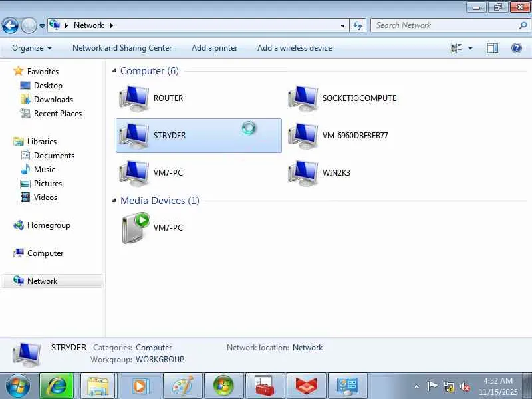Select Network in the navigation pane
The width and height of the screenshot is (532, 399).
point(52,281)
